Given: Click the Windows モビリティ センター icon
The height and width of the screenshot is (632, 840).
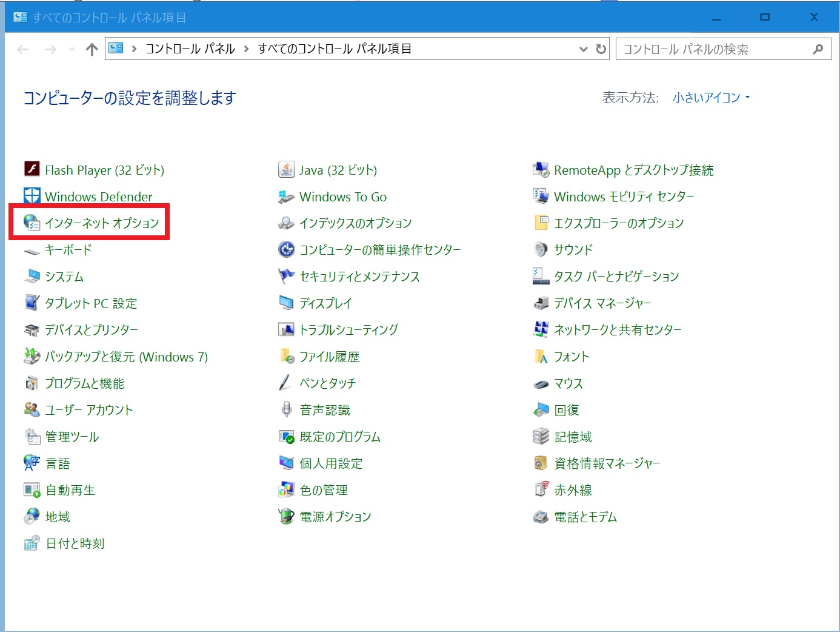Looking at the screenshot, I should (x=541, y=195).
